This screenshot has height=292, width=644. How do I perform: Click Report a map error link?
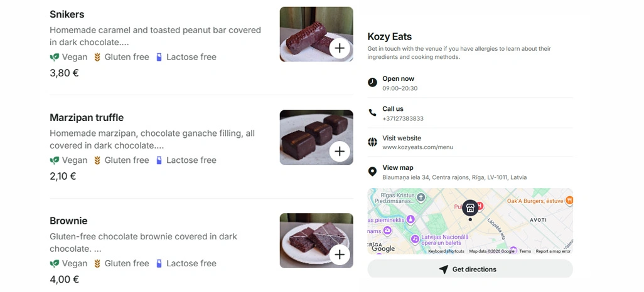click(x=553, y=251)
